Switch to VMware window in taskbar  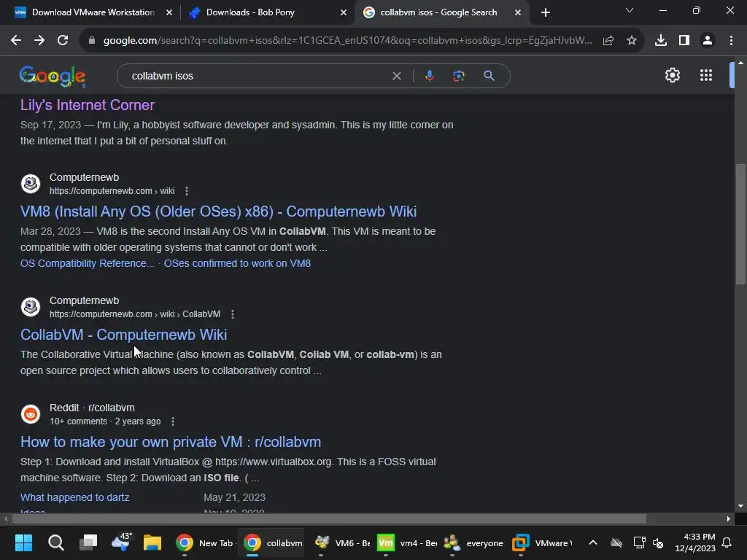(x=542, y=542)
